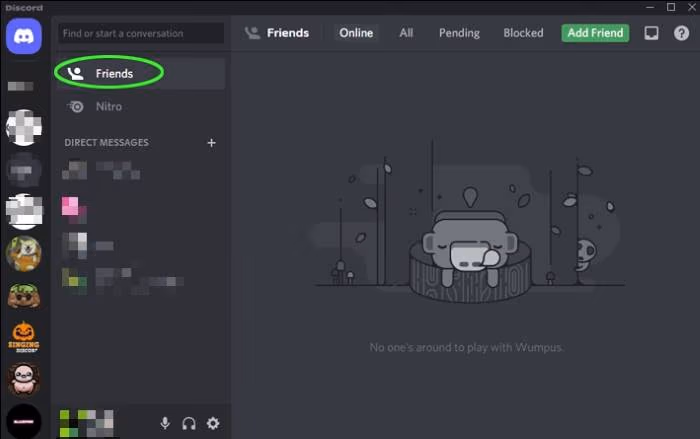Open the Singing Discord pumpkin server
Image resolution: width=700 pixels, height=439 pixels.
24,337
